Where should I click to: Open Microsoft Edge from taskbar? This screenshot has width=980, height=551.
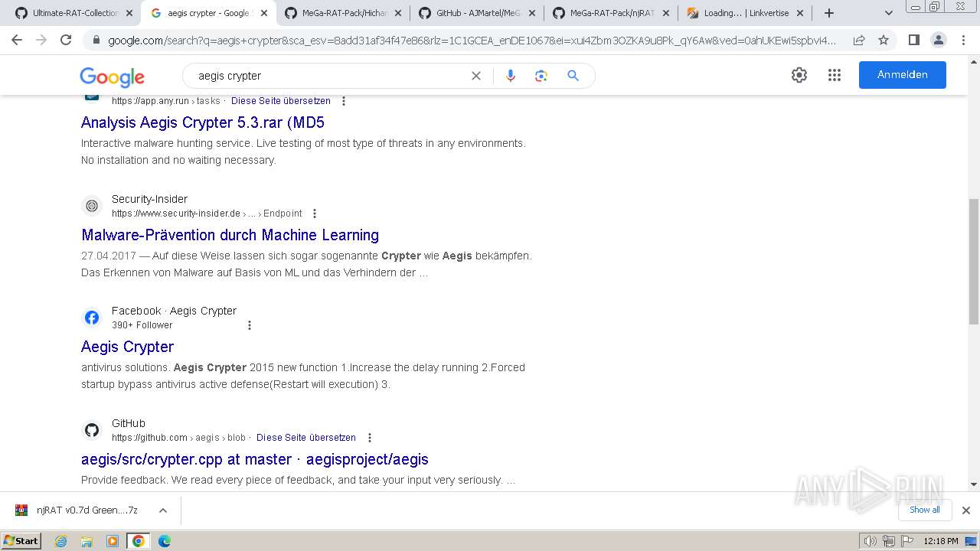164,541
